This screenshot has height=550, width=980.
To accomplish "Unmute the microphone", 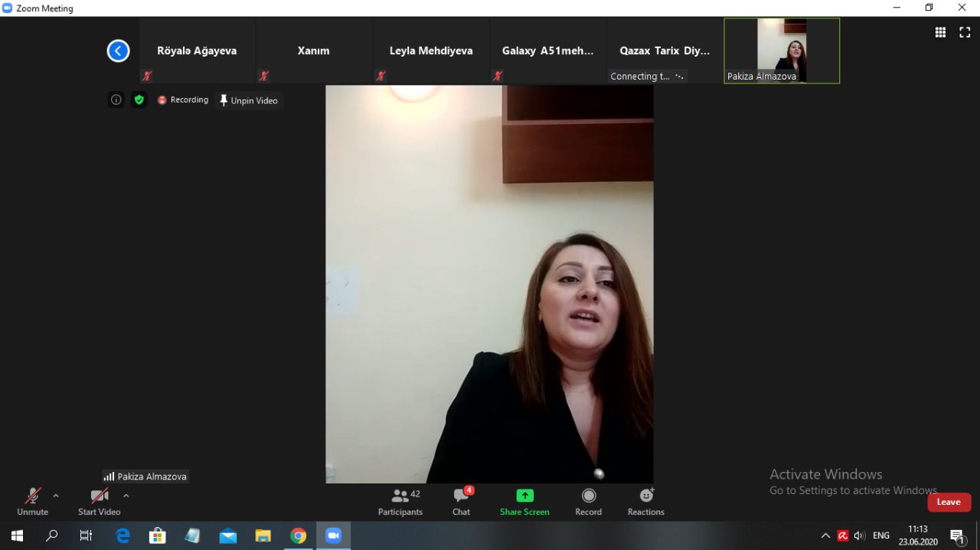I will 32,501.
